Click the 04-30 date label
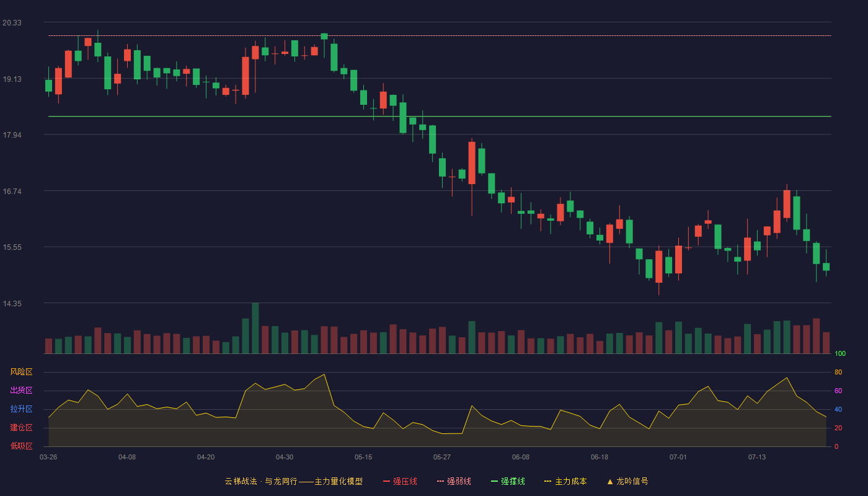This screenshot has width=868, height=496. pyautogui.click(x=285, y=457)
